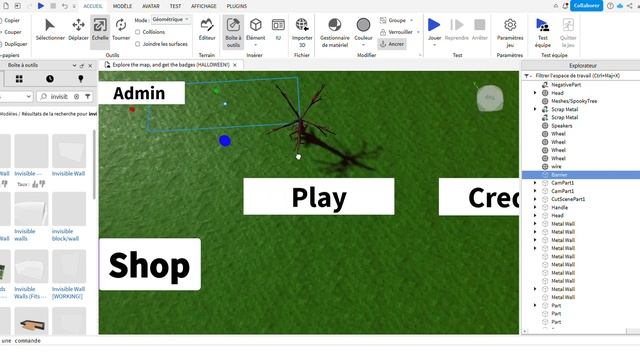640x360 pixels.
Task: Toggle the Boîte à outils ribbon button
Action: click(233, 32)
